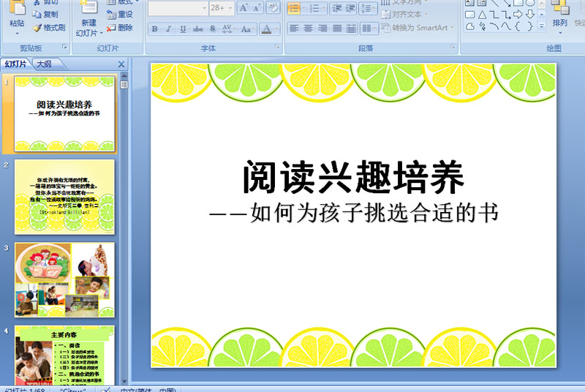Click subtitle 如何为孩子挑选合适的书
585x392 pixels.
click(374, 213)
